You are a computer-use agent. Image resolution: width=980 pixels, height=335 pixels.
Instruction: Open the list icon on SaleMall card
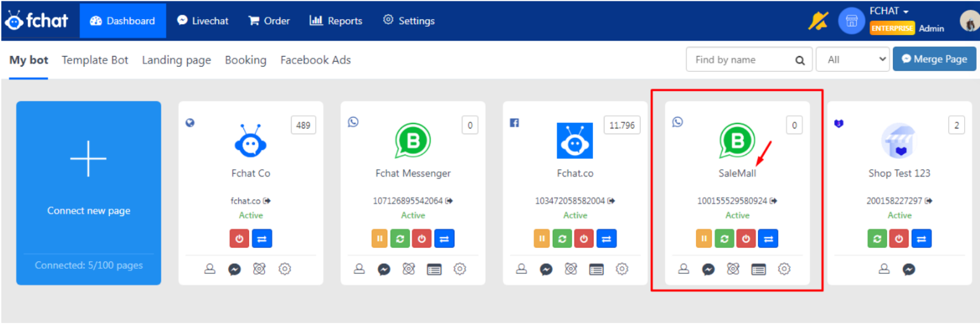click(758, 269)
